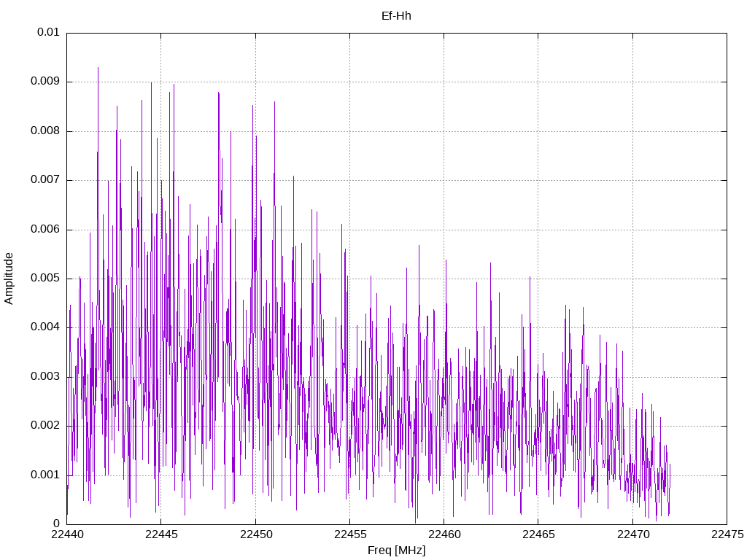Screen dimensions: 747x560
Task: Click the y-axis tick label 0.009
Action: [x=45, y=81]
